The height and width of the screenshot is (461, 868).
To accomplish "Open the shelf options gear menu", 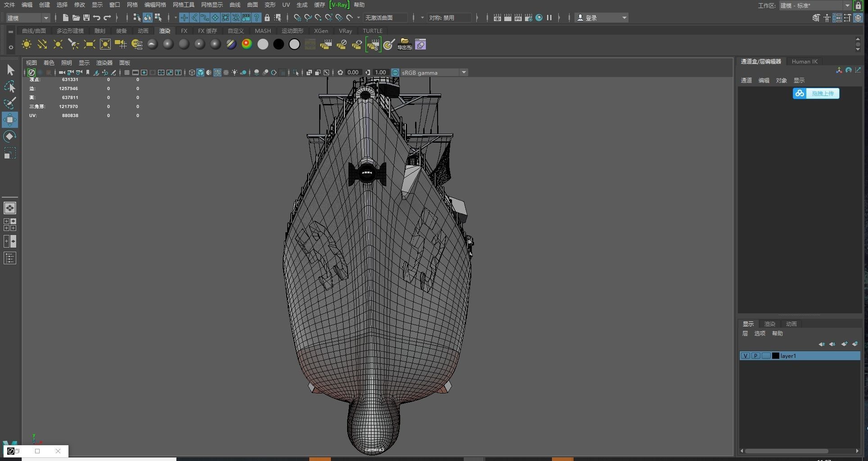I will tap(11, 47).
